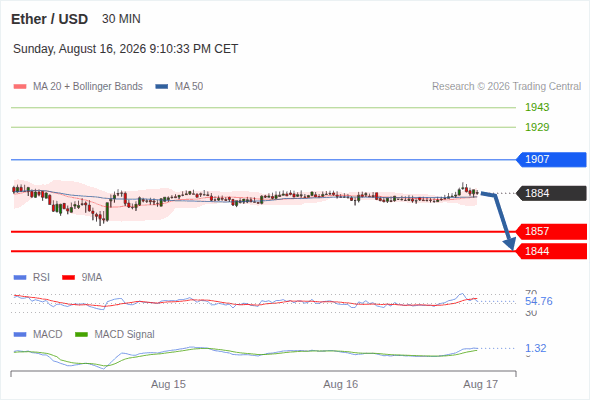
Task: Select the 1907 blue pivot price tag
Action: pyautogui.click(x=551, y=160)
